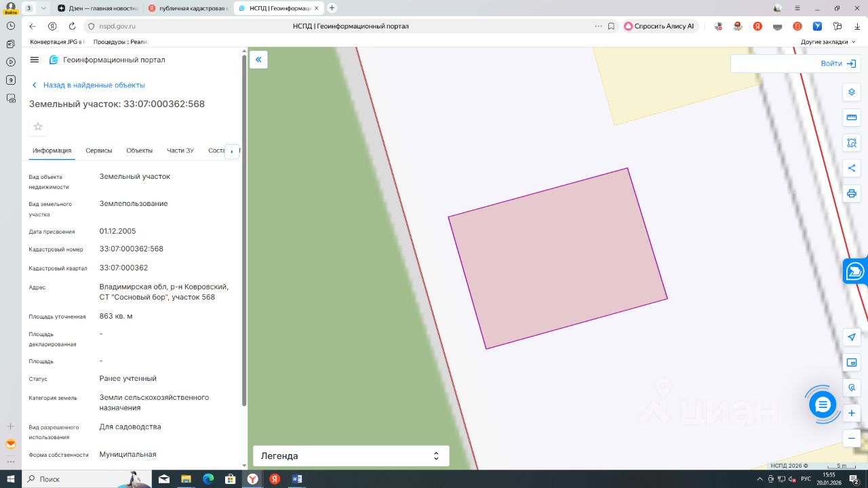This screenshot has height=488, width=868.
Task: Add the land plot to favorites with the star
Action: coord(38,127)
